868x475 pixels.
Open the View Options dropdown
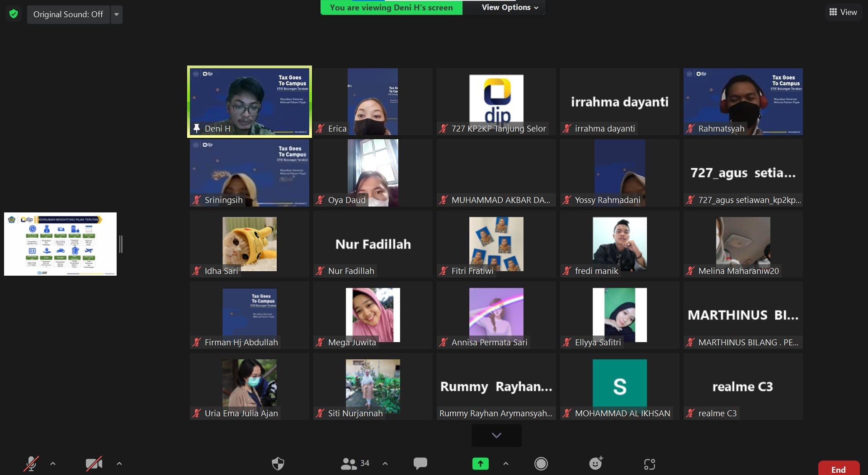click(x=509, y=7)
